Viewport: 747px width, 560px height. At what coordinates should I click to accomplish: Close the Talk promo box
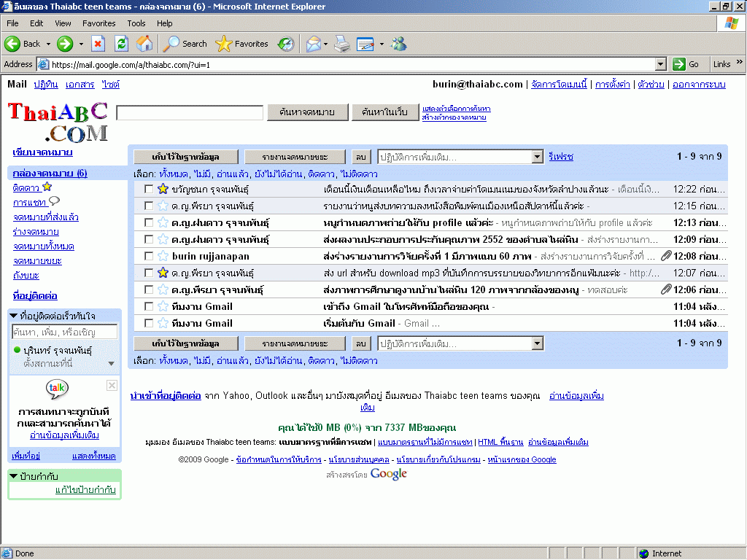(x=112, y=385)
